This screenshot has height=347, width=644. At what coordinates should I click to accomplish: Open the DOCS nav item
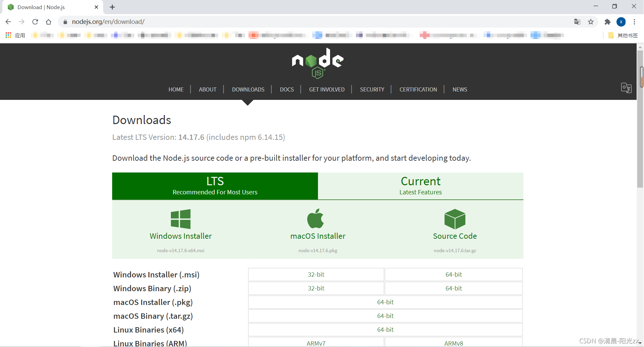(287, 89)
